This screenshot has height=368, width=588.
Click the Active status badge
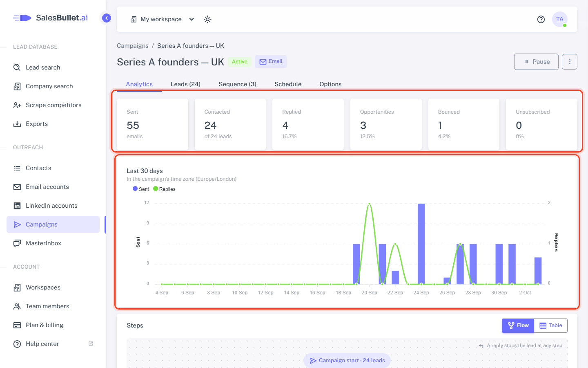coord(240,62)
